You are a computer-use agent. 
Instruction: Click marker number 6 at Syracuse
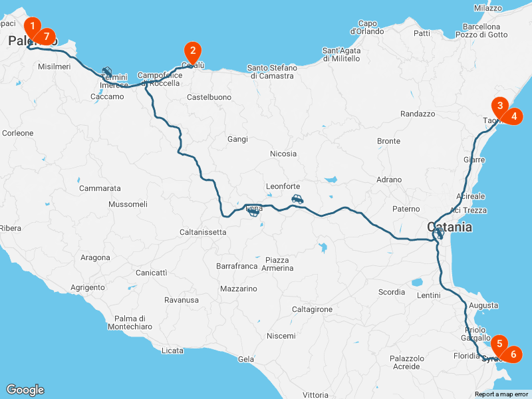pos(513,354)
